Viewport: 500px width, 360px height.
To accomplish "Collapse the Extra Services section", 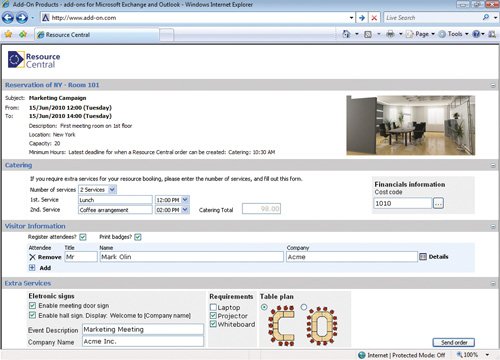I will click(493, 284).
